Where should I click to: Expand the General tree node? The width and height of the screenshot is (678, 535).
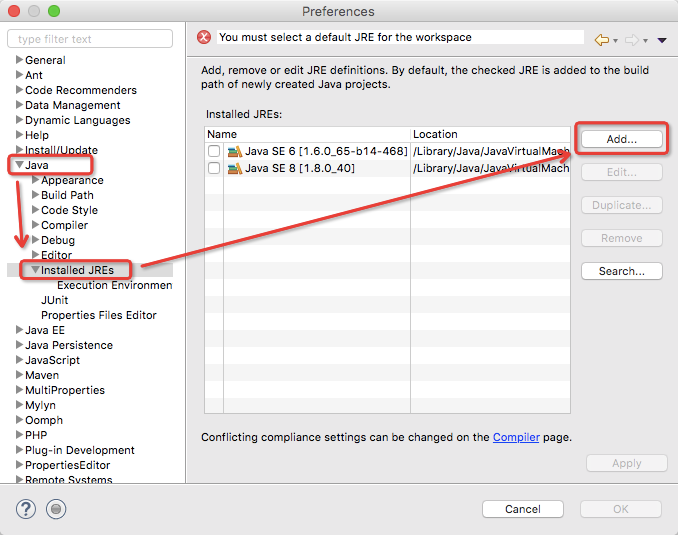[x=19, y=59]
